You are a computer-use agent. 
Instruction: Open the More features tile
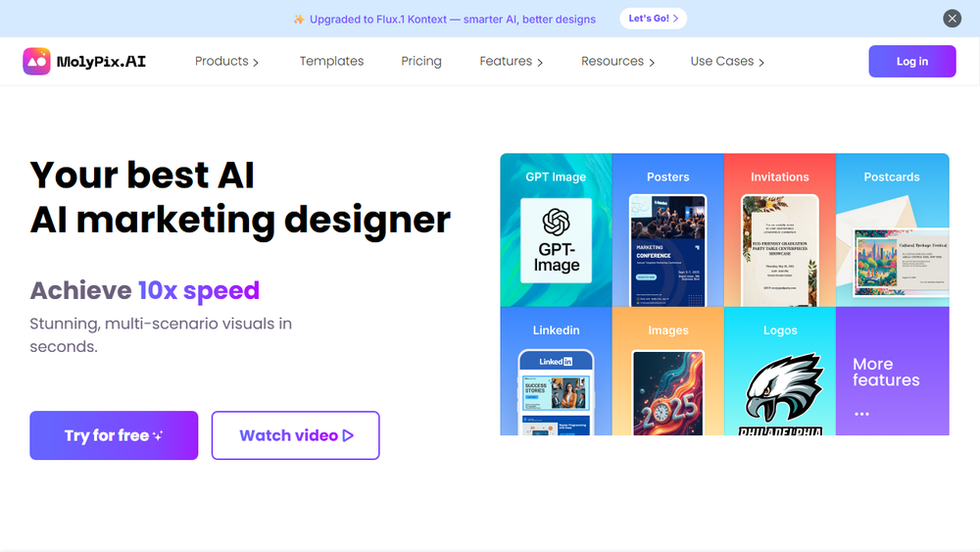pyautogui.click(x=893, y=372)
